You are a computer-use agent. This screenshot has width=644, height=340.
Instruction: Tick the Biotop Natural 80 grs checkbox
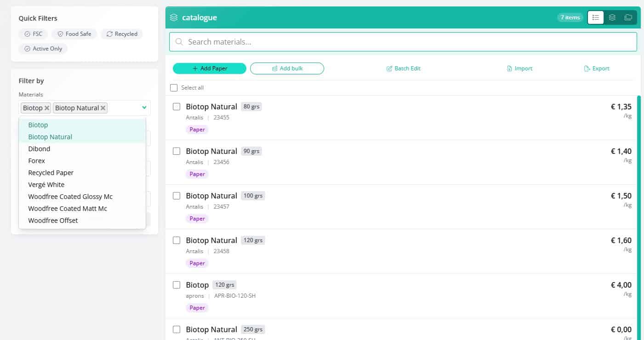[177, 107]
